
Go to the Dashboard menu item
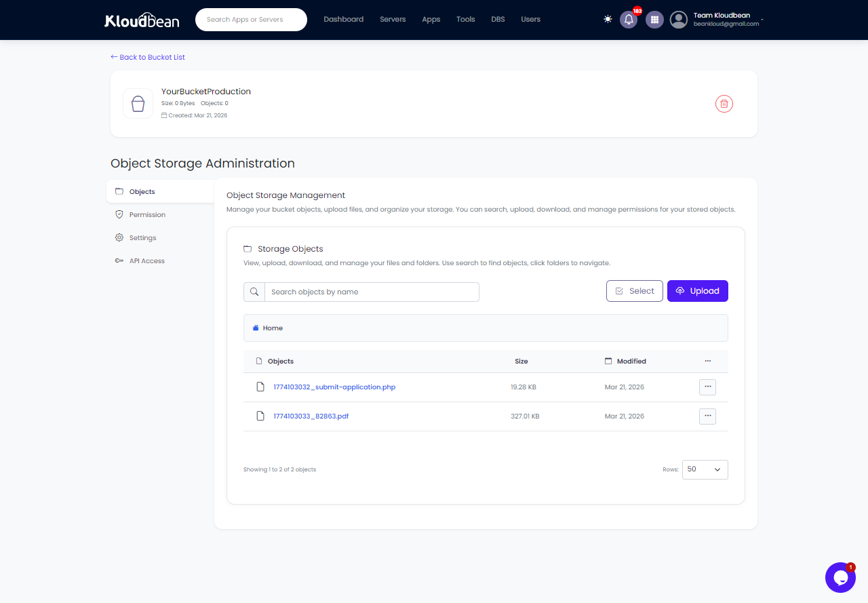pyautogui.click(x=343, y=20)
